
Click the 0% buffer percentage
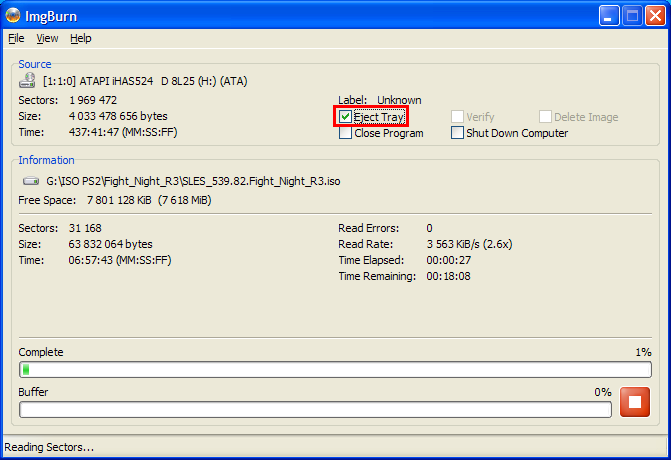603,392
